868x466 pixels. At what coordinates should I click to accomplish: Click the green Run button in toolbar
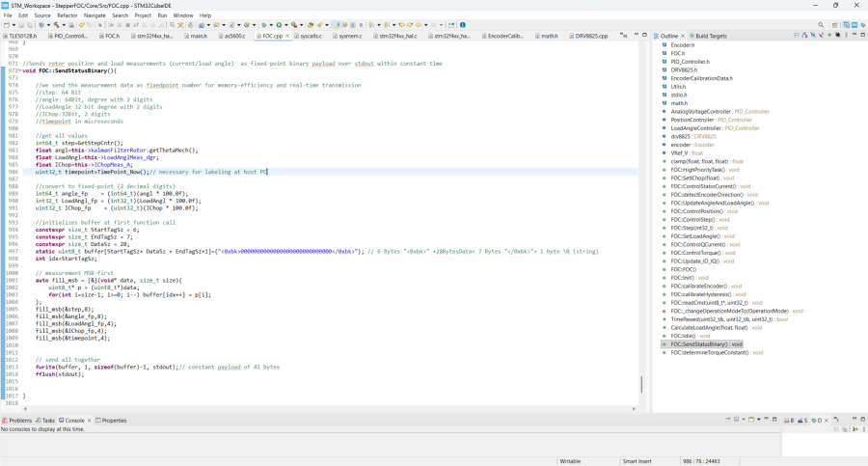click(280, 25)
